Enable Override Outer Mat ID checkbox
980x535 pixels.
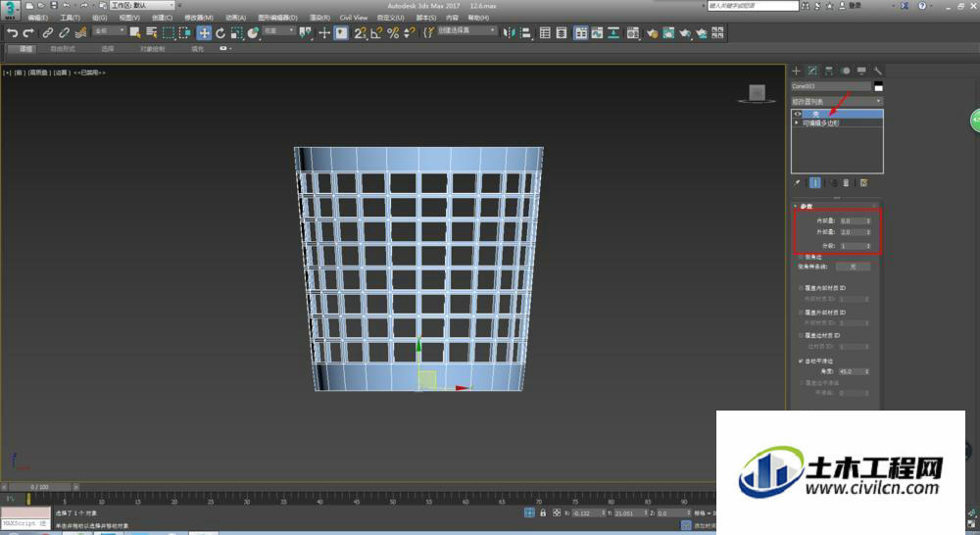801,312
